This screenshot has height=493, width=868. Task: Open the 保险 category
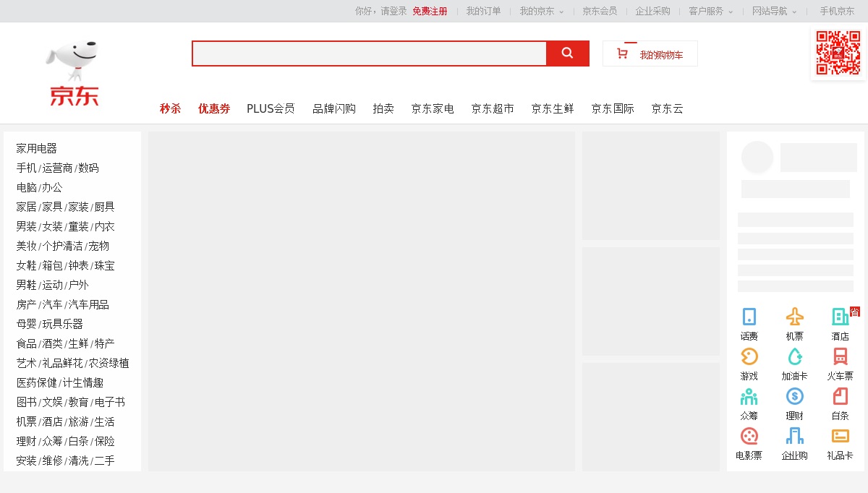[105, 441]
